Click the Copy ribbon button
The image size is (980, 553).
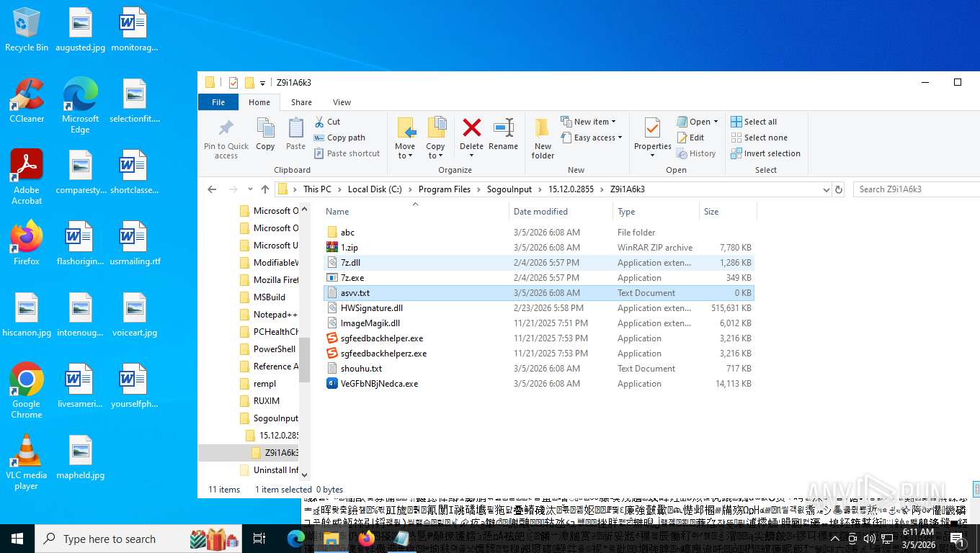(x=265, y=135)
